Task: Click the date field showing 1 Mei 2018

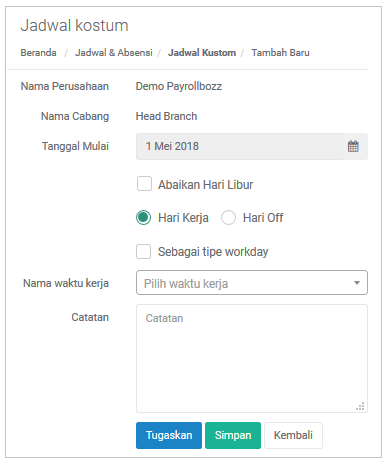Action: pos(239,146)
